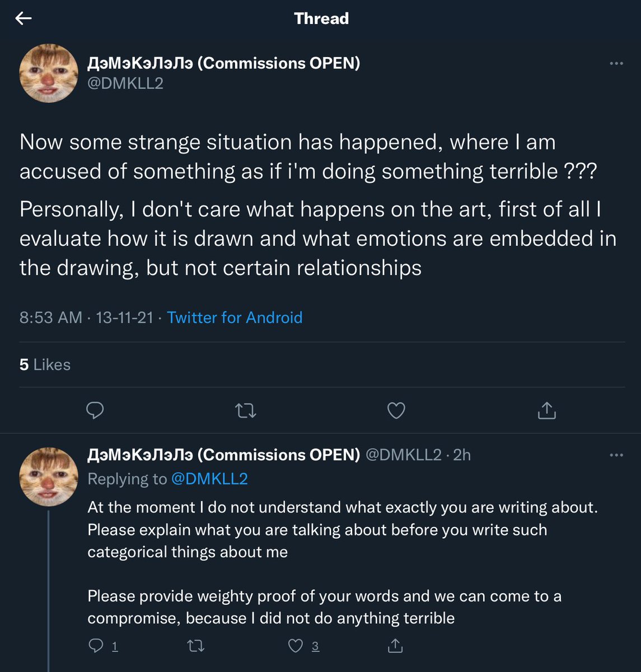Retweet the main tweet

point(246,411)
